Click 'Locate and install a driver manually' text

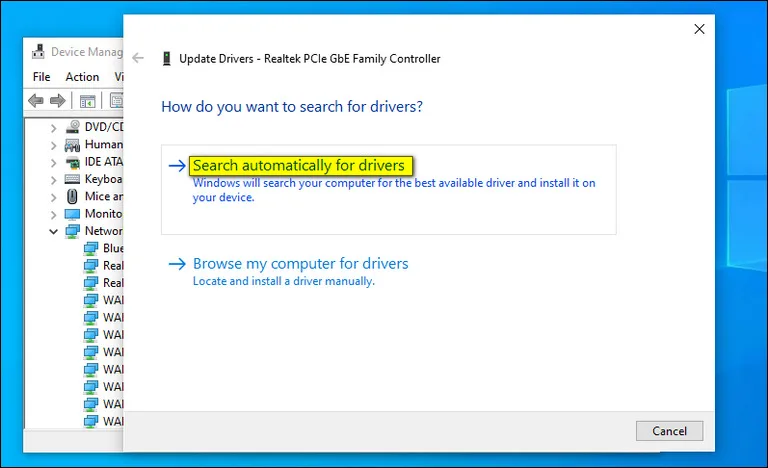284,281
